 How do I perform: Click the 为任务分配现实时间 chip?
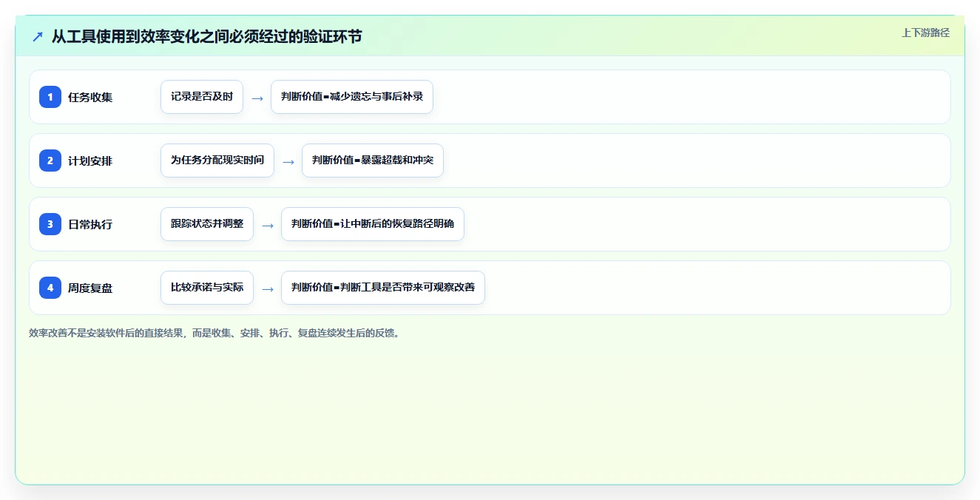point(217,161)
